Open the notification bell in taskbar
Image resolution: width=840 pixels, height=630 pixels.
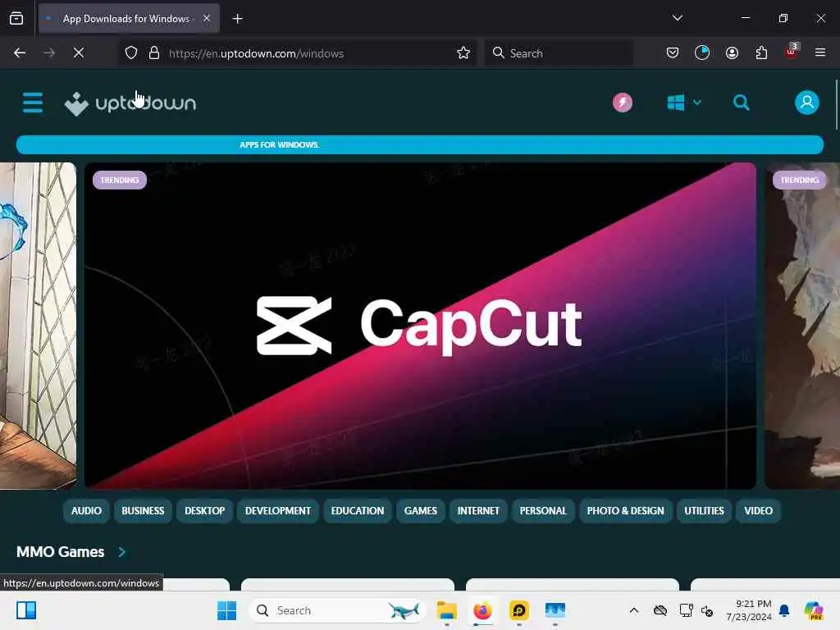tap(784, 610)
